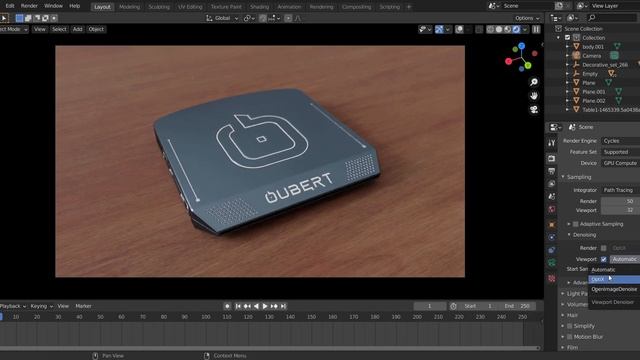Open the Output properties tab
This screenshot has width=640, height=360.
click(x=552, y=171)
